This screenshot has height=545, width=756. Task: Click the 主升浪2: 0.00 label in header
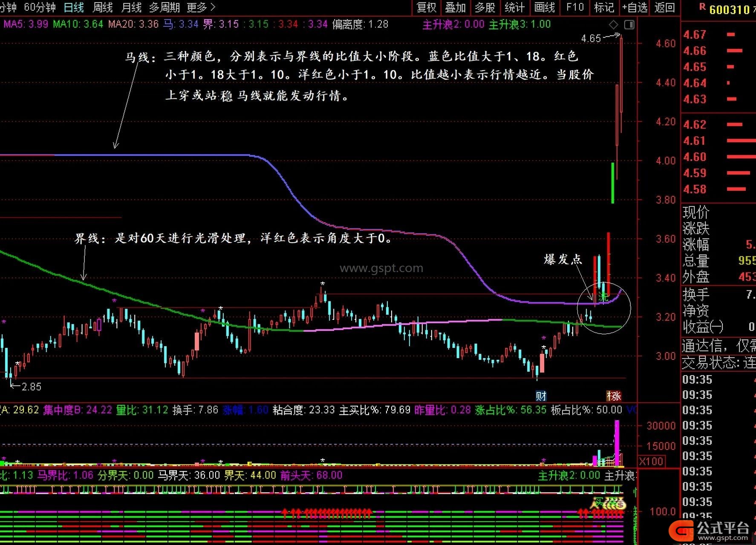pyautogui.click(x=453, y=24)
